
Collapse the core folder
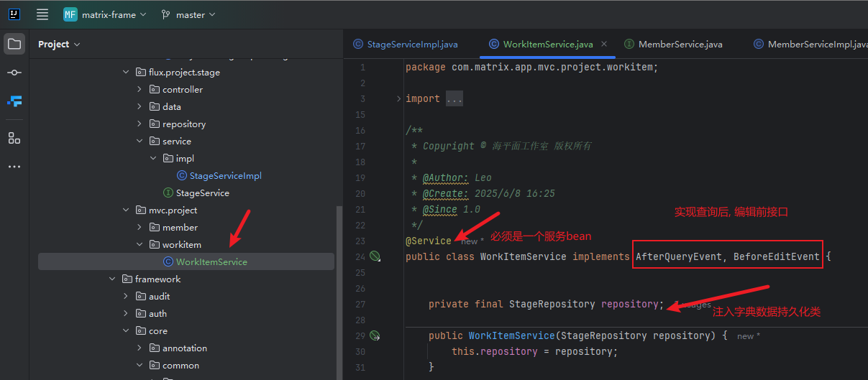(126, 331)
